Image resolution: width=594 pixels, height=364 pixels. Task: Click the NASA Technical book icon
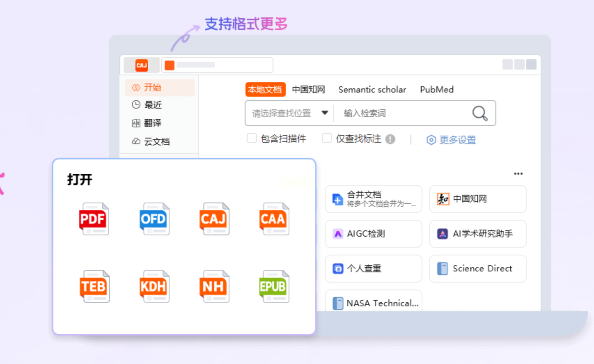338,303
